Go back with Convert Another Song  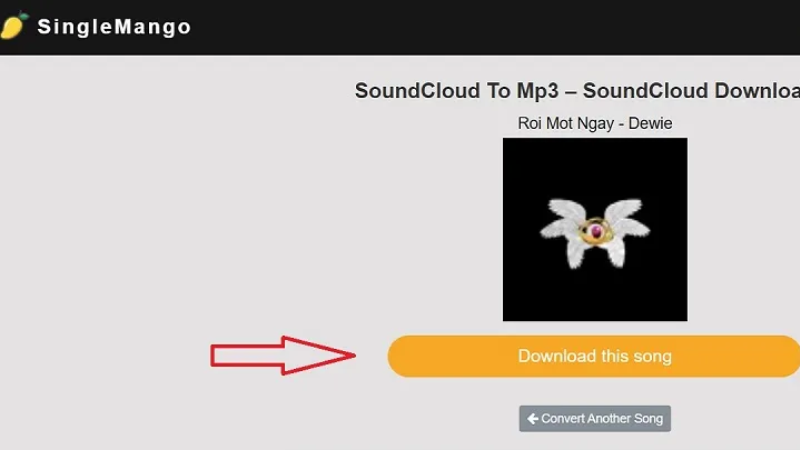pyautogui.click(x=595, y=418)
